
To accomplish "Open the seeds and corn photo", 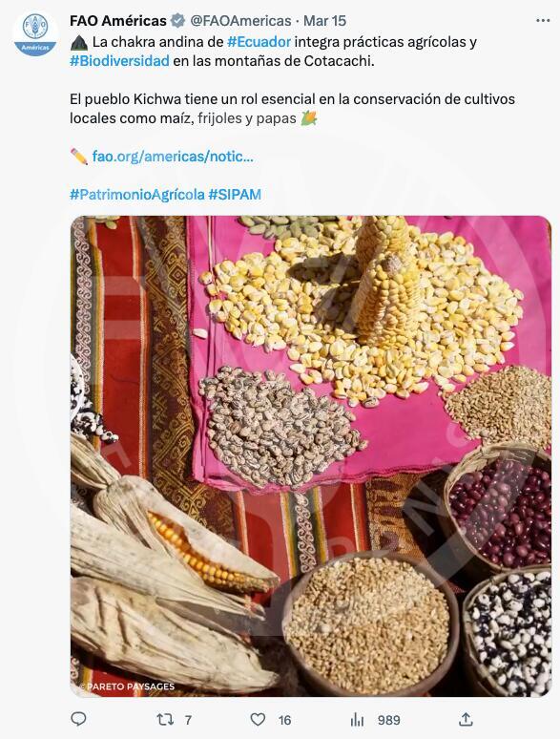I will pos(311,456).
